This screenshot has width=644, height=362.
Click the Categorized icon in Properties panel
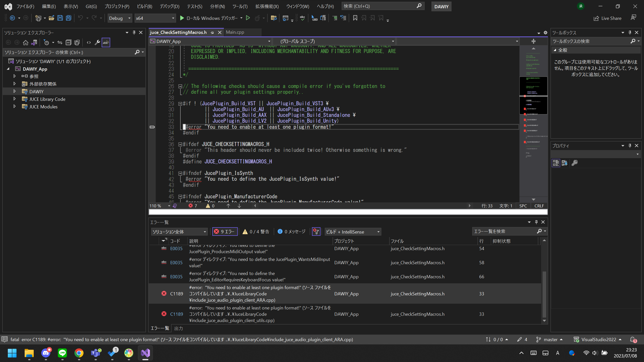click(556, 163)
